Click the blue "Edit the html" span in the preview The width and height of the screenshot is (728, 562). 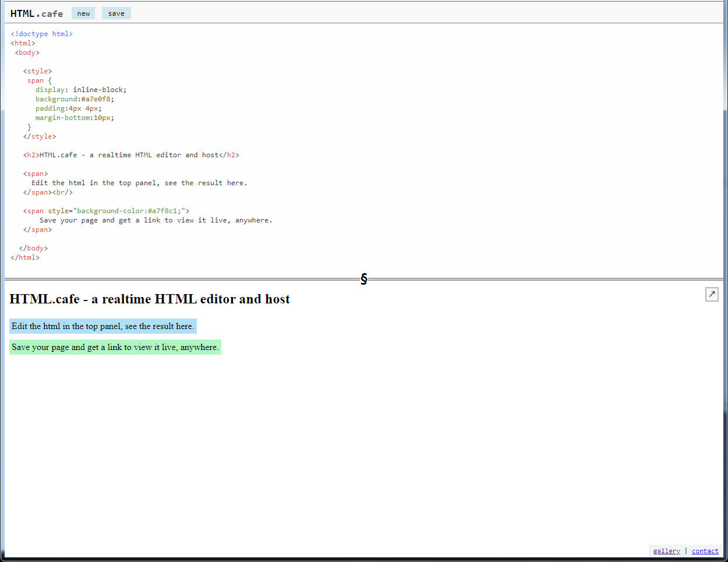click(x=103, y=326)
